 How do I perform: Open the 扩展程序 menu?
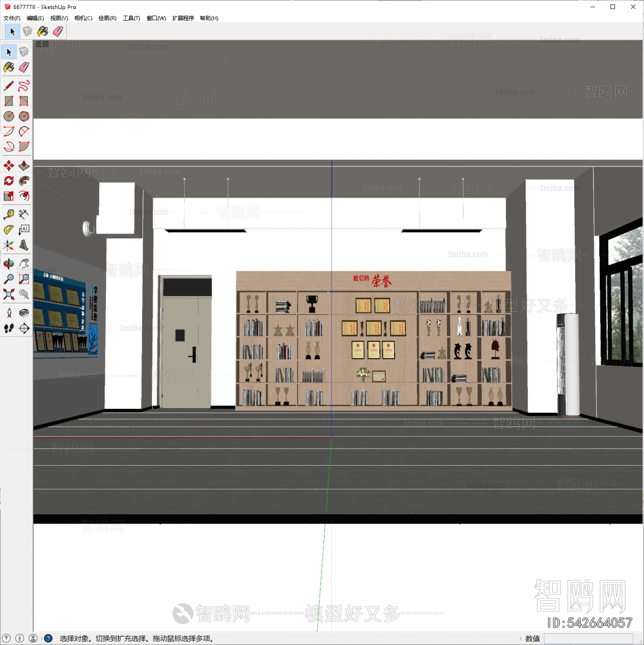tap(183, 18)
